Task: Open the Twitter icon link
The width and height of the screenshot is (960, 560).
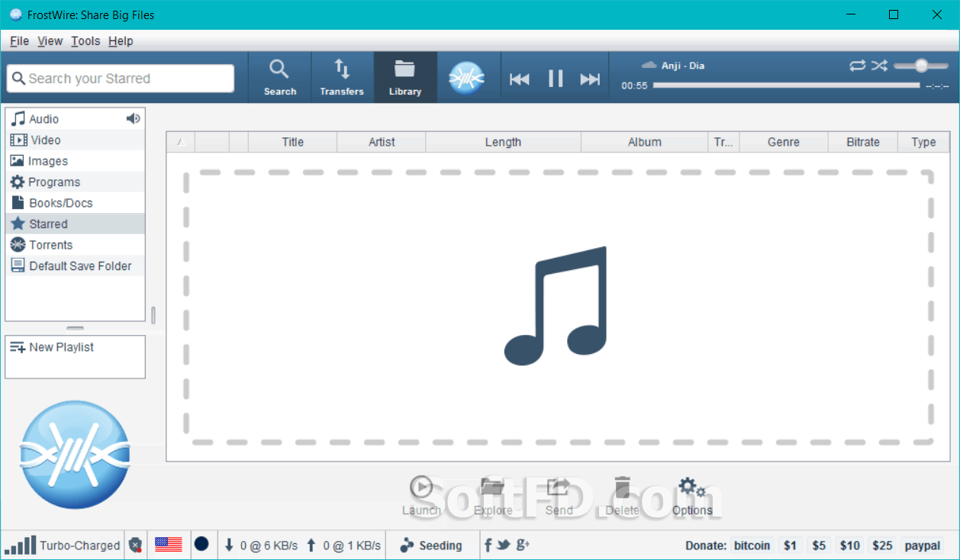Action: pos(503,545)
